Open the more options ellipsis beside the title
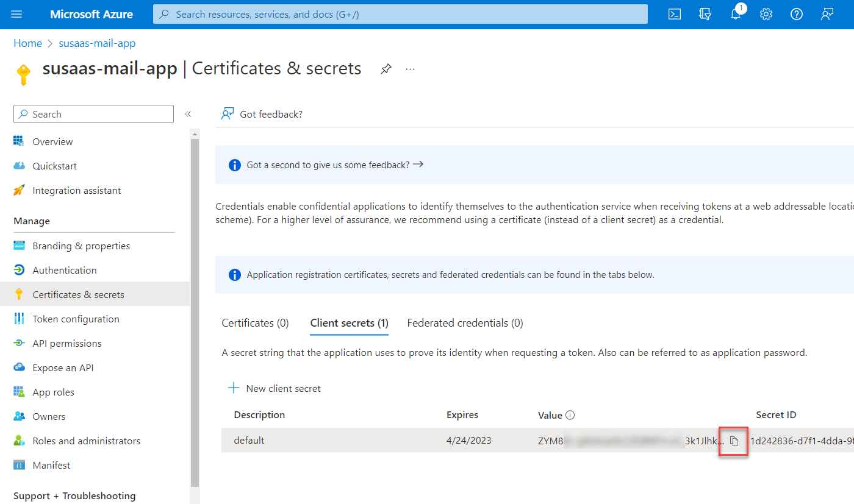The width and height of the screenshot is (854, 504). click(x=410, y=69)
